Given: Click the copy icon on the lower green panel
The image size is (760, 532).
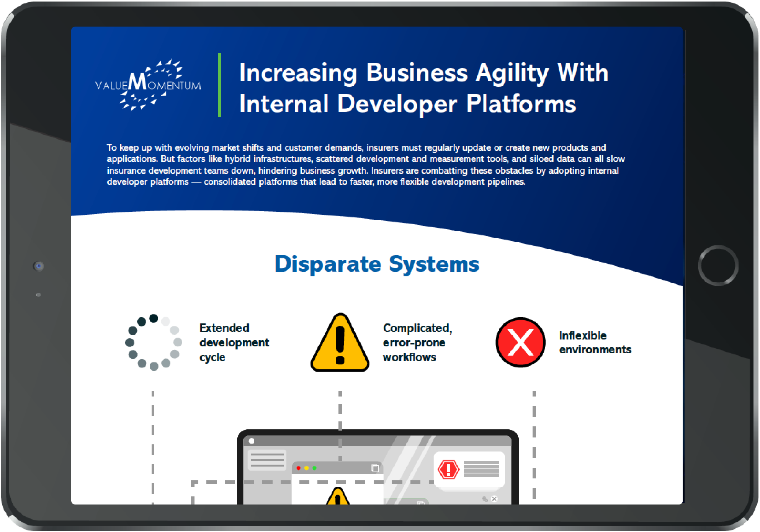Looking at the screenshot, I should click(x=421, y=503).
